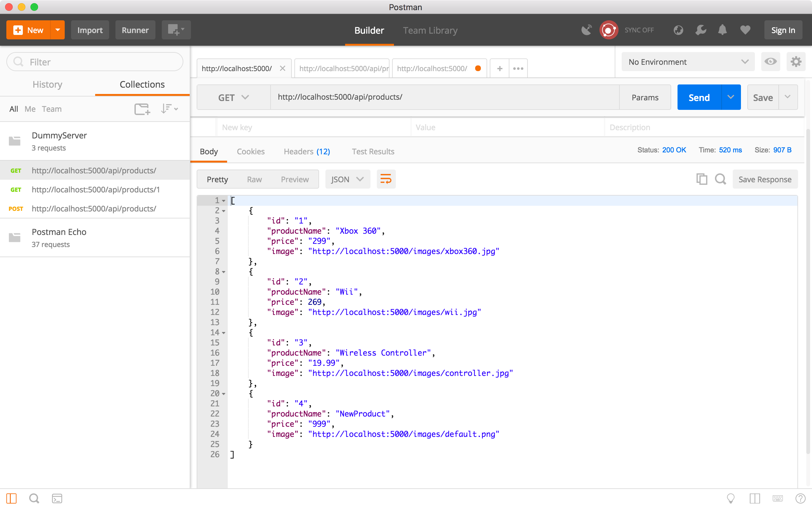Open the help question mark icon

800,498
